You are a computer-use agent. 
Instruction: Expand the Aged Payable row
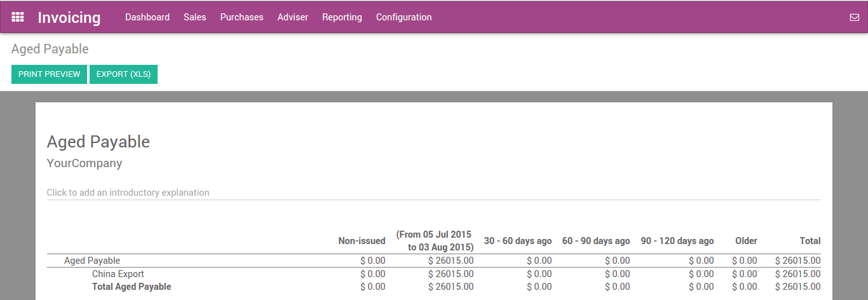[x=92, y=261]
